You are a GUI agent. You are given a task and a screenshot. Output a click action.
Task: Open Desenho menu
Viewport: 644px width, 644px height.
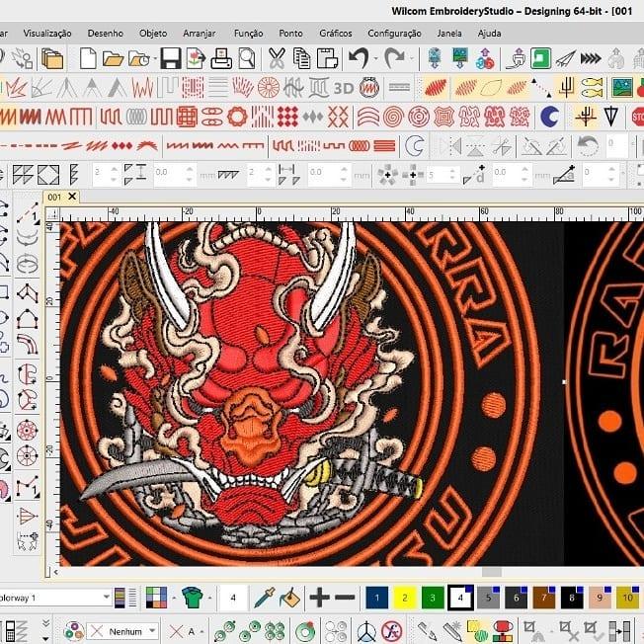[x=105, y=34]
